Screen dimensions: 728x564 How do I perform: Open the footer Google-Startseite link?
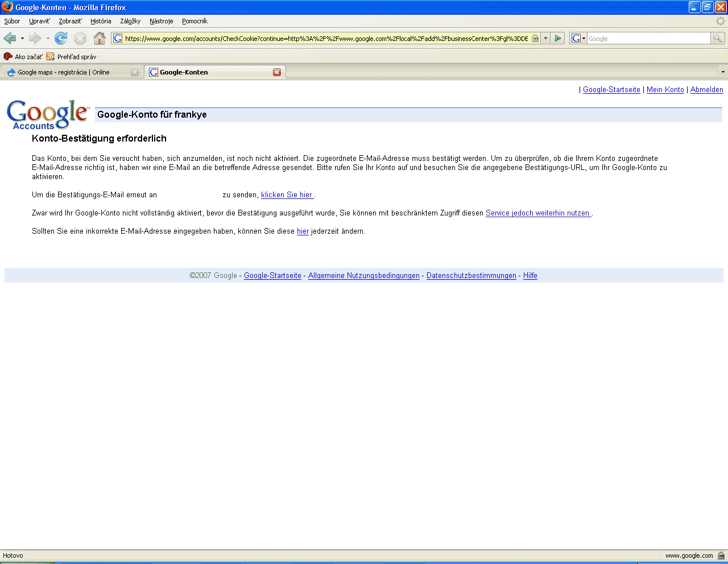272,276
